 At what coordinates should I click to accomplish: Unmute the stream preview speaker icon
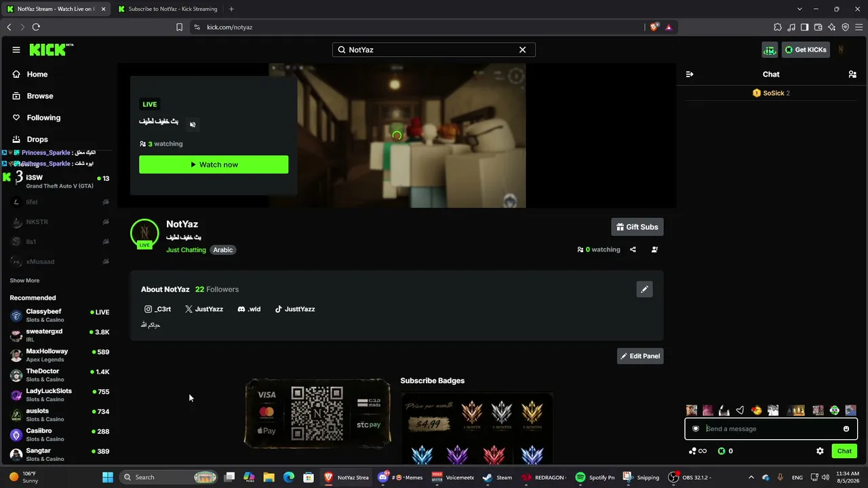point(193,125)
